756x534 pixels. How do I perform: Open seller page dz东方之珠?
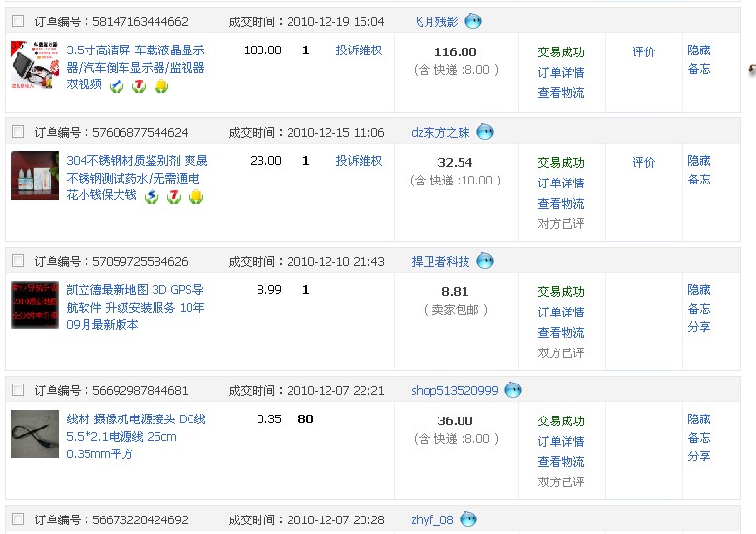(440, 133)
